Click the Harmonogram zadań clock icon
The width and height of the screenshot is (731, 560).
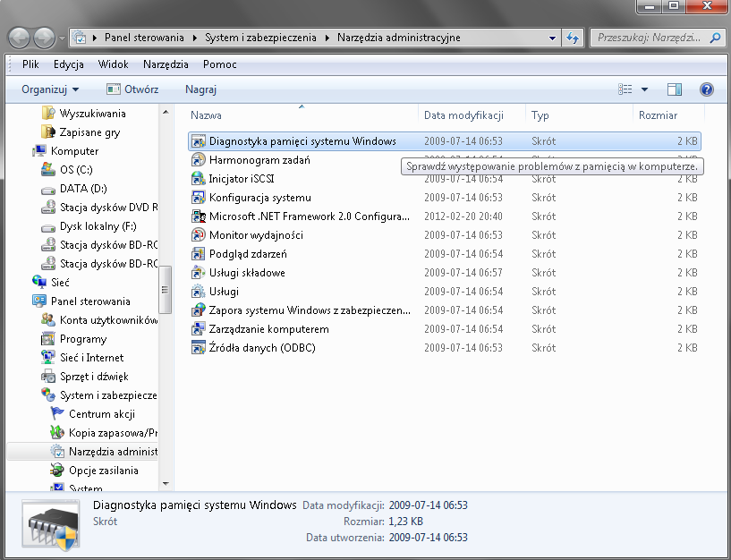pos(200,160)
